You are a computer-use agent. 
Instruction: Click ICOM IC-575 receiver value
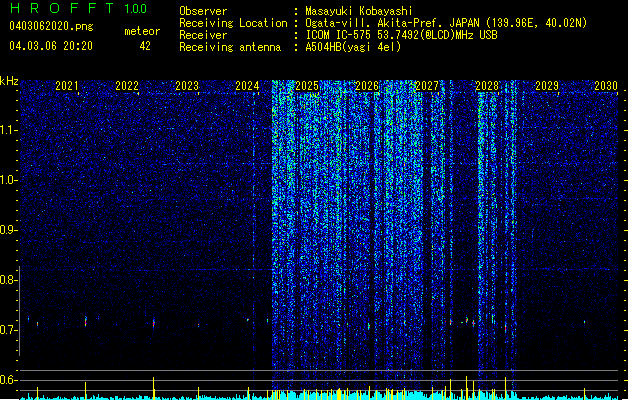[x=401, y=35]
